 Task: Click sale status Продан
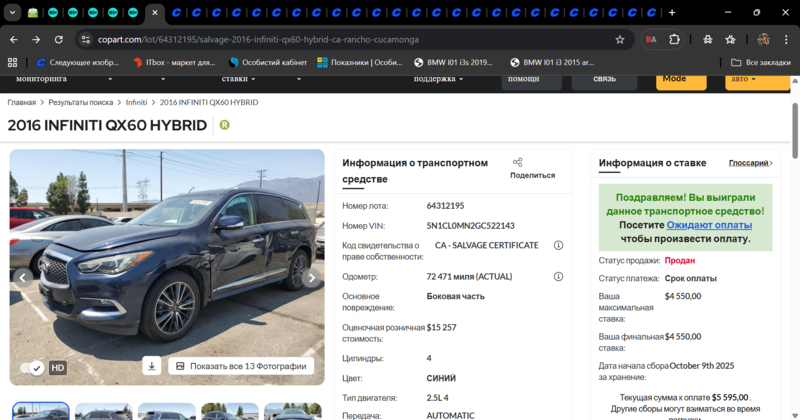[x=680, y=260]
